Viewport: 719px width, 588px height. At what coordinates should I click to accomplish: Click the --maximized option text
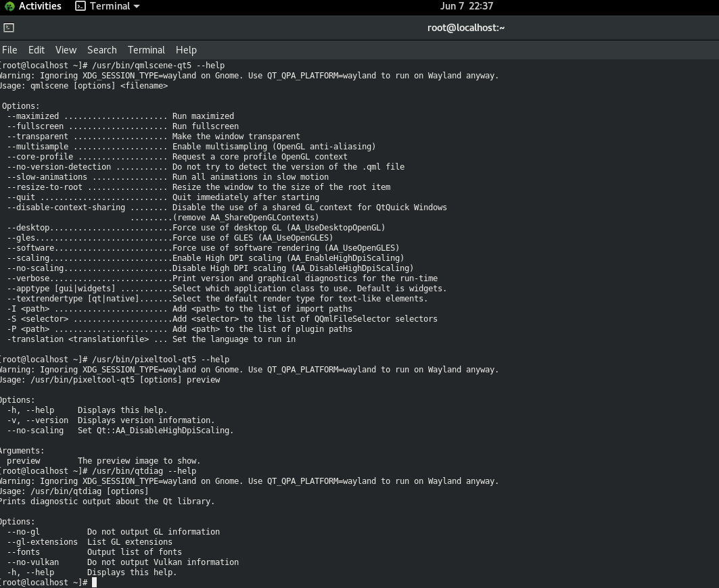coord(33,116)
